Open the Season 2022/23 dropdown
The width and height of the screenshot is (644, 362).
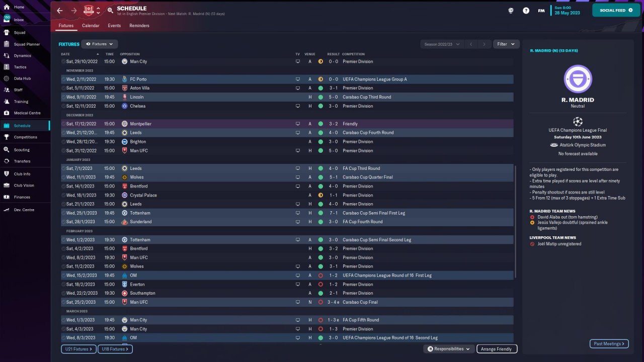[442, 44]
